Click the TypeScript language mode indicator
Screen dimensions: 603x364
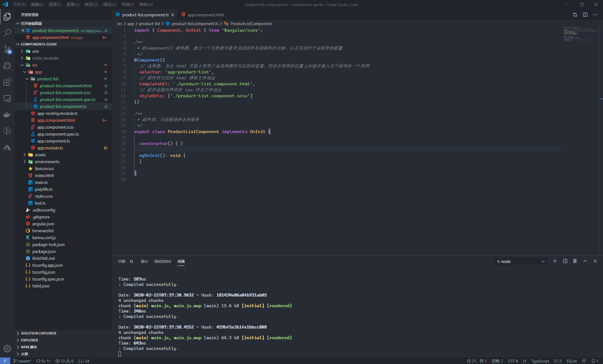[540, 361]
